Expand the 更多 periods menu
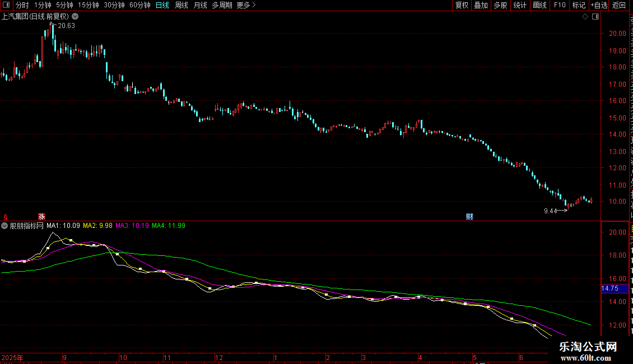Screen dimensions: 633x364 pos(246,5)
